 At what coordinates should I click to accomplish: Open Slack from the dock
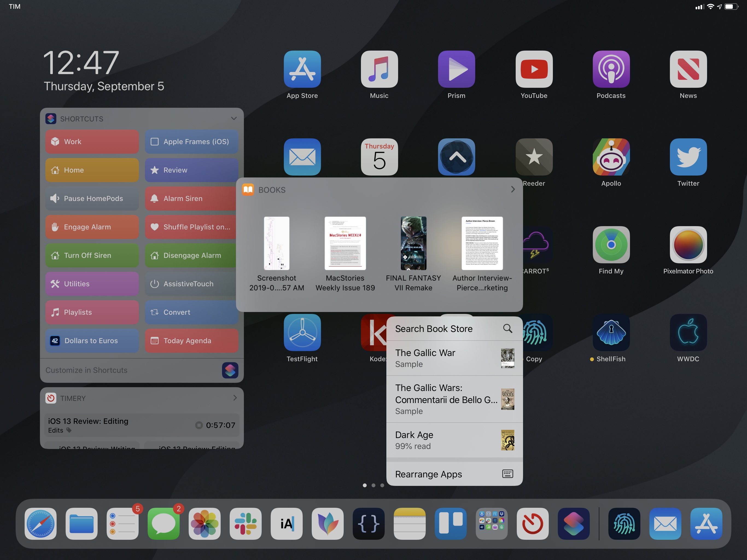246,524
